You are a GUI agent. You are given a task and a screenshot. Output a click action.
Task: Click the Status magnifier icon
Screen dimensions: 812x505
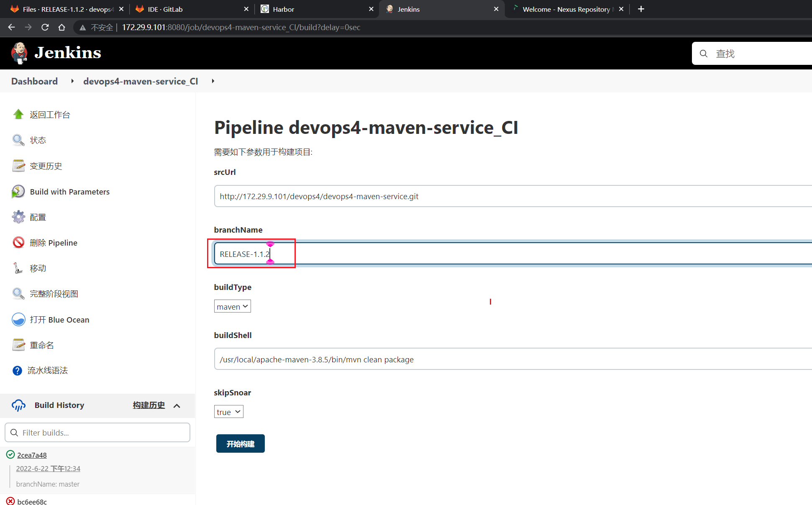pos(18,140)
